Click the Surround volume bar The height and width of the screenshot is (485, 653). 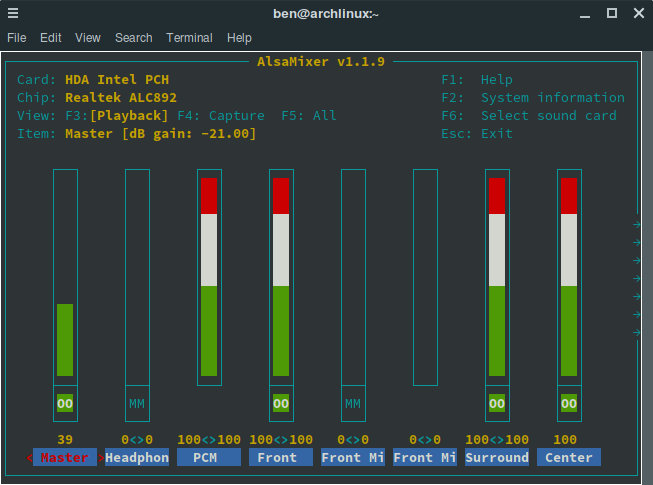(497, 277)
